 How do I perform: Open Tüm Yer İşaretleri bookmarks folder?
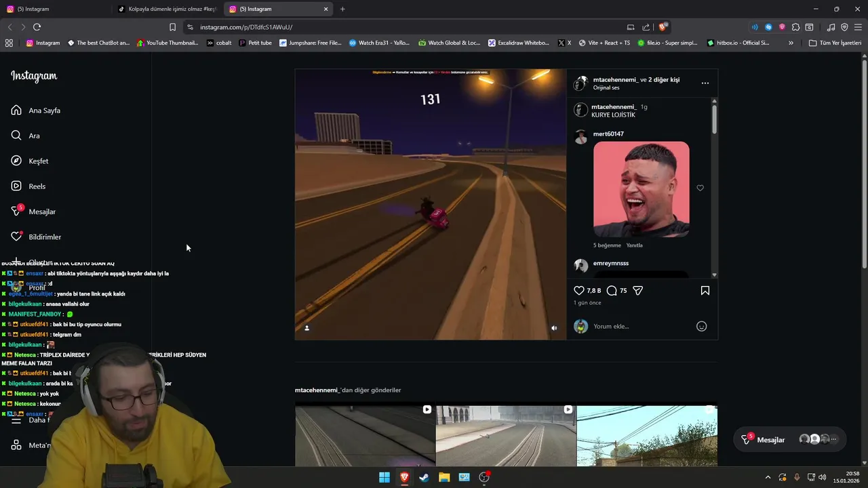click(835, 43)
